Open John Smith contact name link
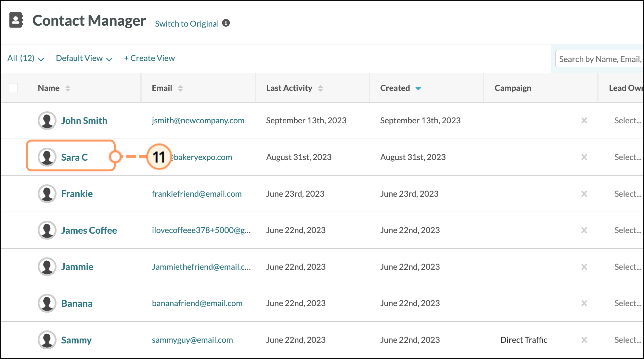This screenshot has height=359, width=644. click(84, 121)
